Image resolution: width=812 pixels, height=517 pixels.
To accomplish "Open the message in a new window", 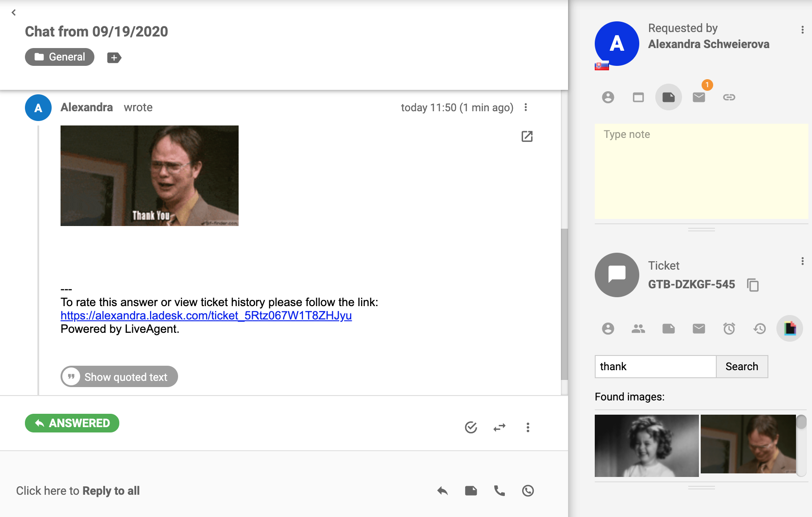I will click(x=527, y=136).
